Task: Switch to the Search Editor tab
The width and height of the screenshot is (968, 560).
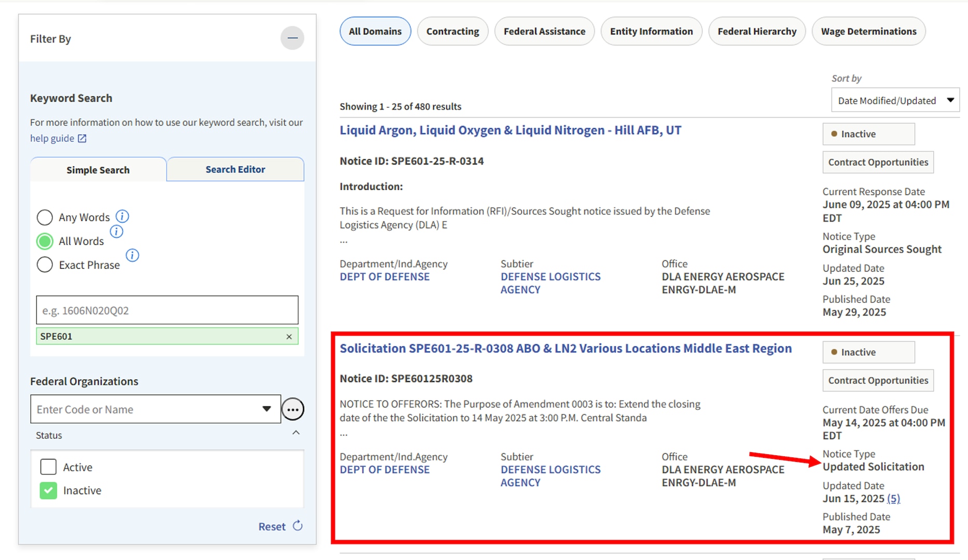Action: (235, 169)
